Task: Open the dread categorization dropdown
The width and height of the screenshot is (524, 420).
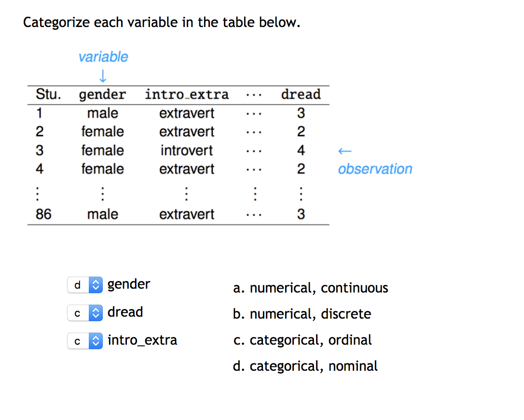Action: coord(77,313)
